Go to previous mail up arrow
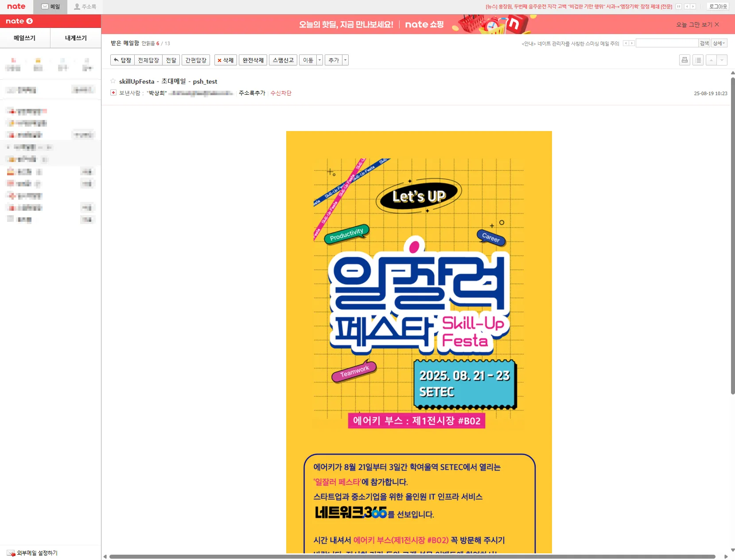The height and width of the screenshot is (560, 735). pyautogui.click(x=711, y=60)
